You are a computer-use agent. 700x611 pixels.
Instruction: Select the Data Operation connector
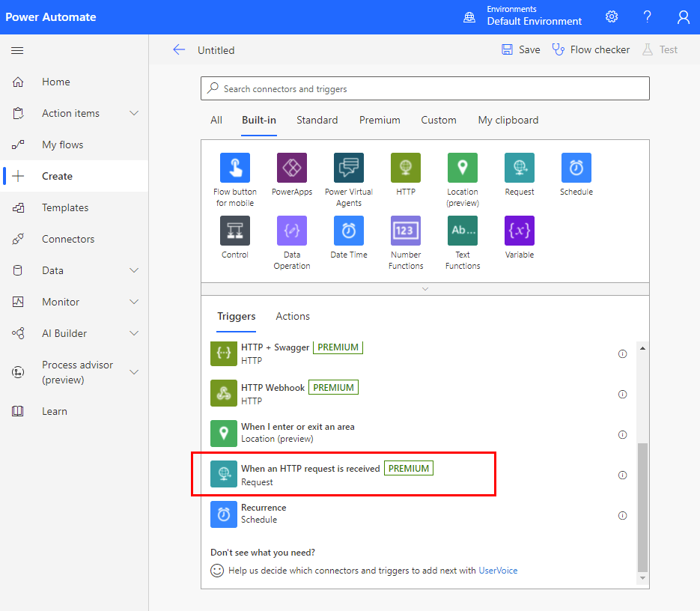[292, 231]
